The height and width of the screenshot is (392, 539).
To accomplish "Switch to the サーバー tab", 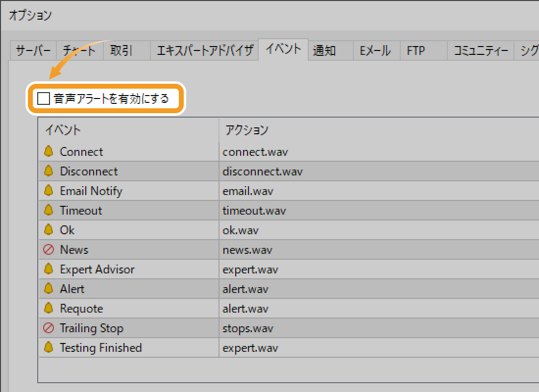I will point(33,50).
